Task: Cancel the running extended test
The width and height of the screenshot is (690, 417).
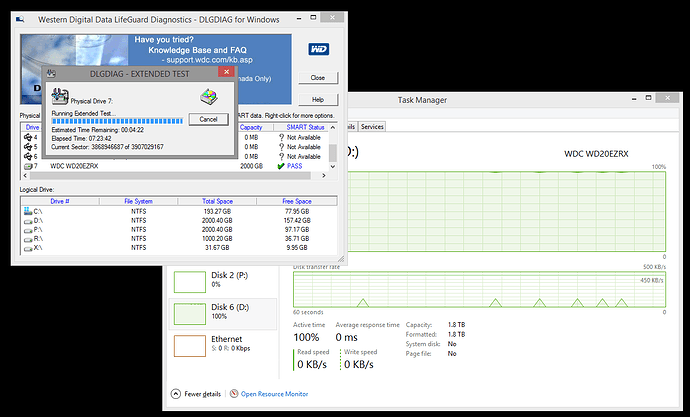Action: [209, 119]
